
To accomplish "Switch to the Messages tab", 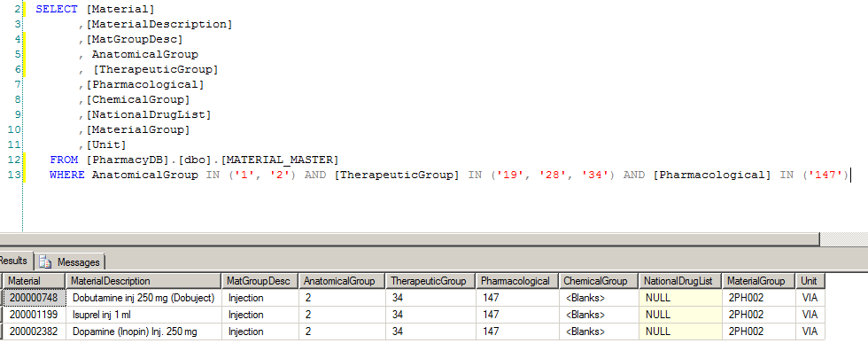I will [70, 261].
